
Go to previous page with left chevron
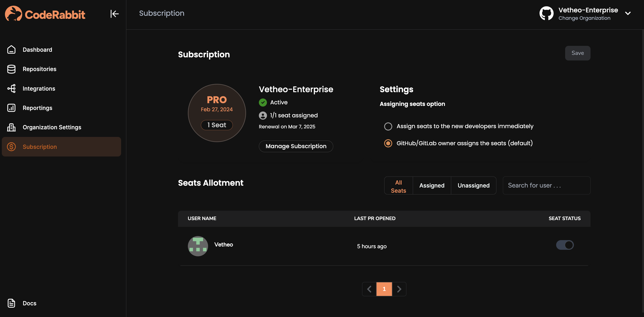click(369, 289)
